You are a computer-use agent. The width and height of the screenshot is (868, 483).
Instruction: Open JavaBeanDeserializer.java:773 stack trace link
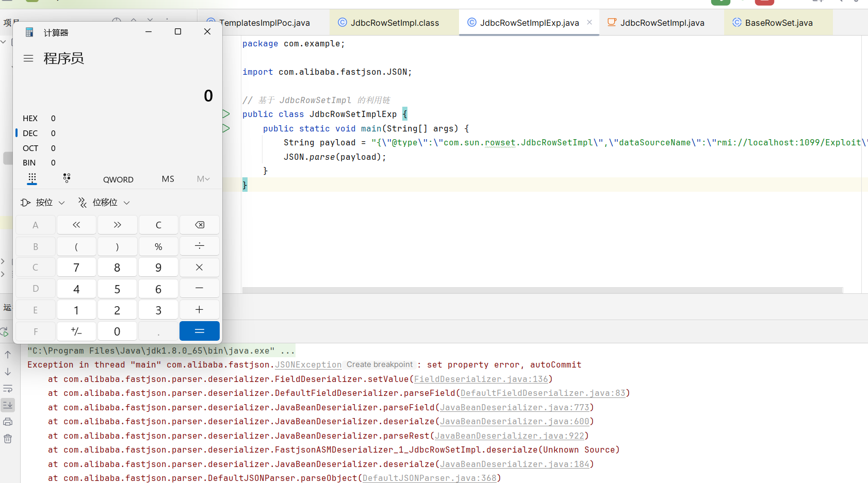[x=515, y=407]
